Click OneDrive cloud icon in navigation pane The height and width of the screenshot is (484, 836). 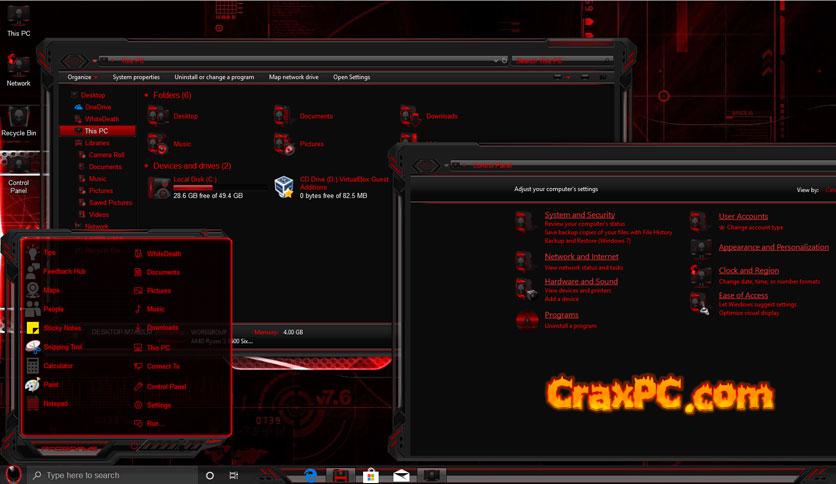point(78,107)
